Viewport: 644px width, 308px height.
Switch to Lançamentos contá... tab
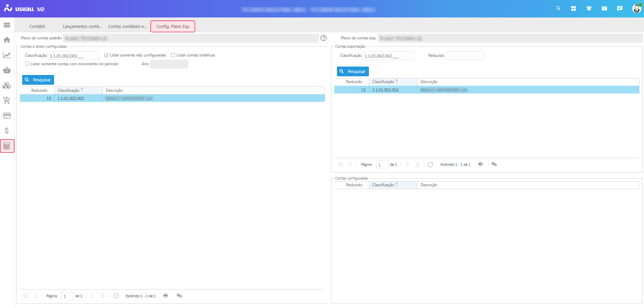[x=82, y=27]
